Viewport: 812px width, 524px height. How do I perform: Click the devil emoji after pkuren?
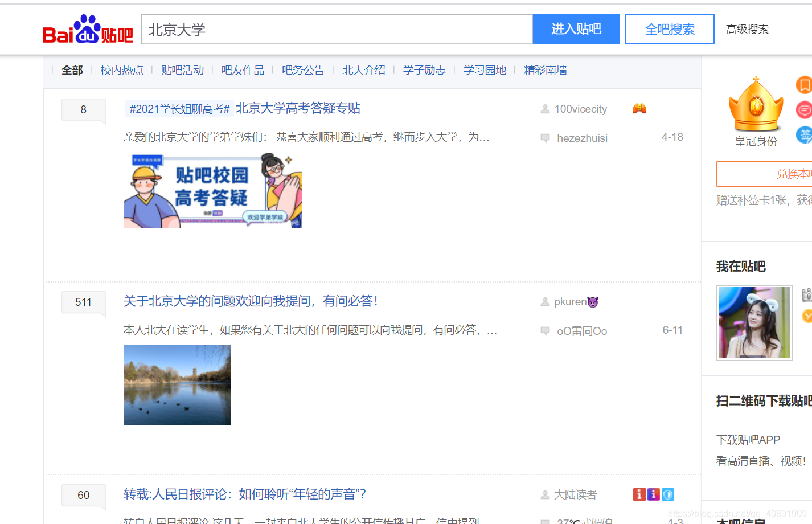[x=593, y=302]
